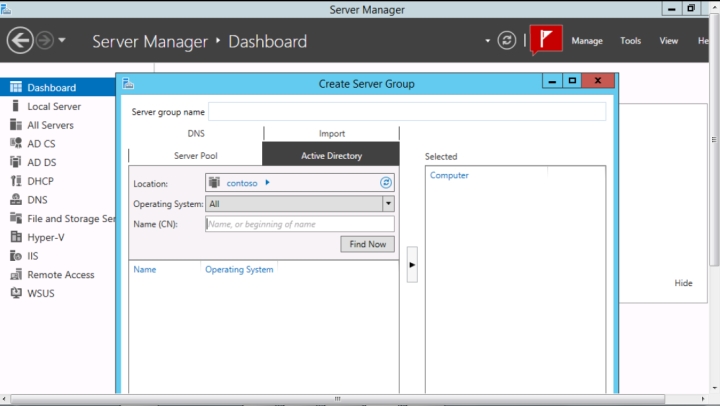Screen dimensions: 720x406
Task: Open AD CS role in sidebar
Action: click(x=41, y=144)
